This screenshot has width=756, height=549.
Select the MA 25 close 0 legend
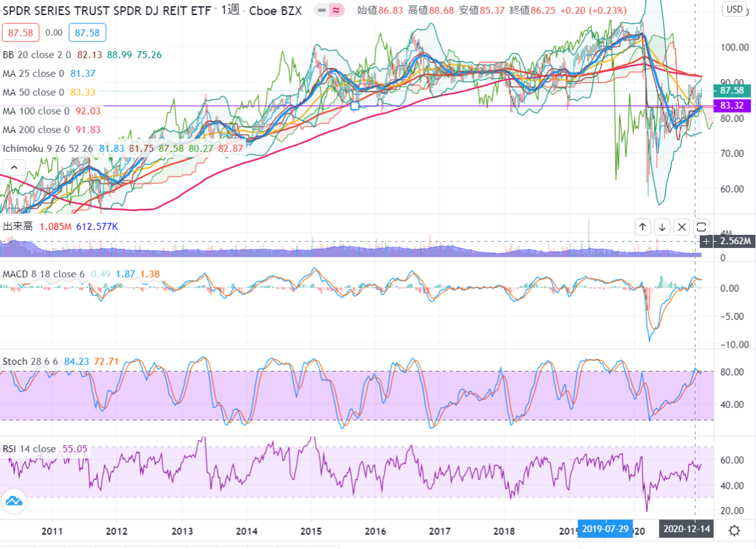33,74
